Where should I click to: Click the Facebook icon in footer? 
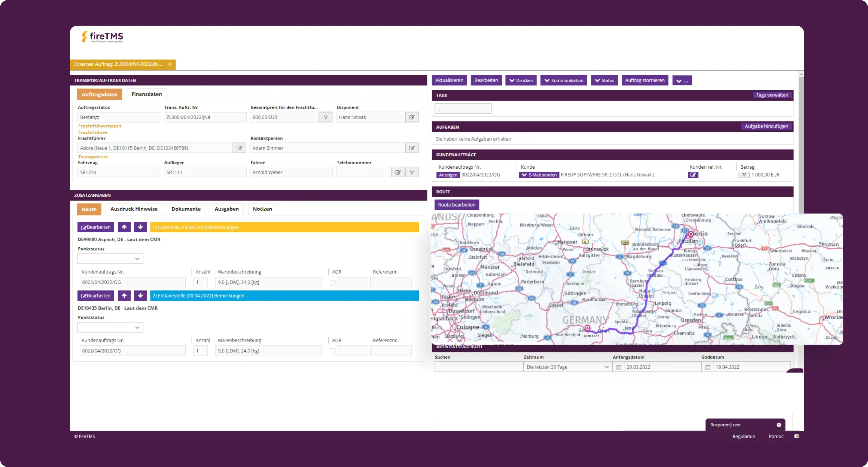coord(797,436)
